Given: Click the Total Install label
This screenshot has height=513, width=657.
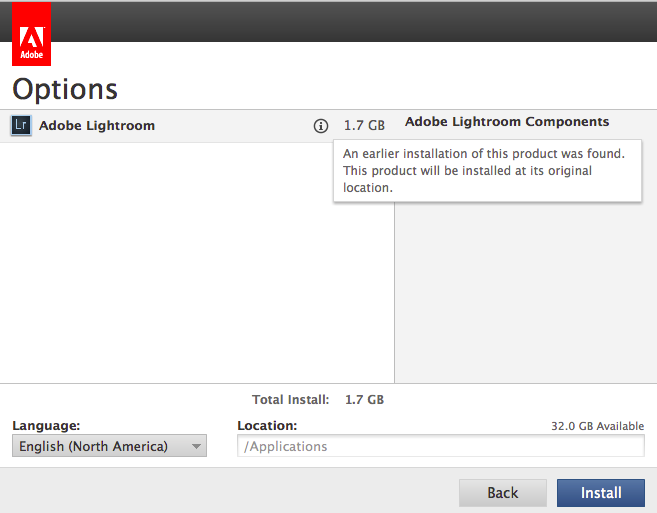Looking at the screenshot, I should pyautogui.click(x=290, y=399).
